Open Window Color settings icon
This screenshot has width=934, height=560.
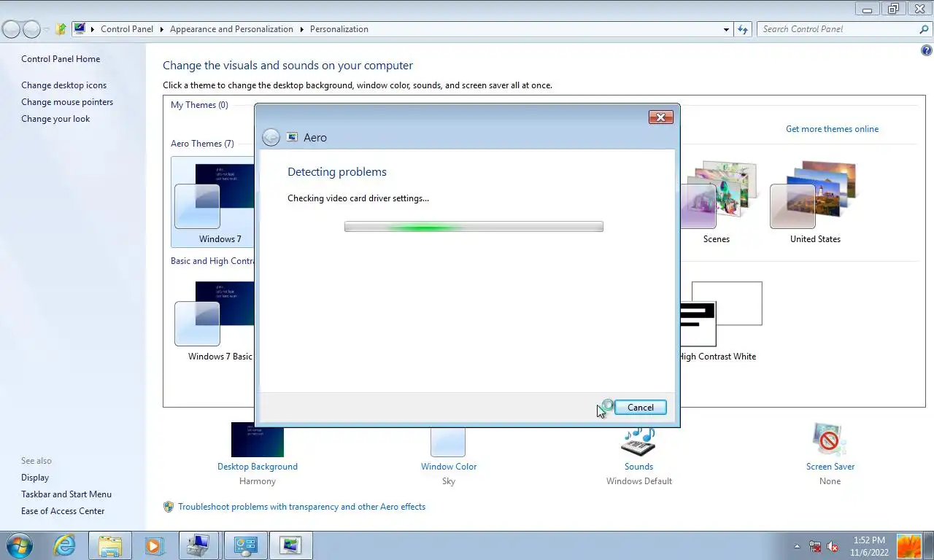point(448,442)
